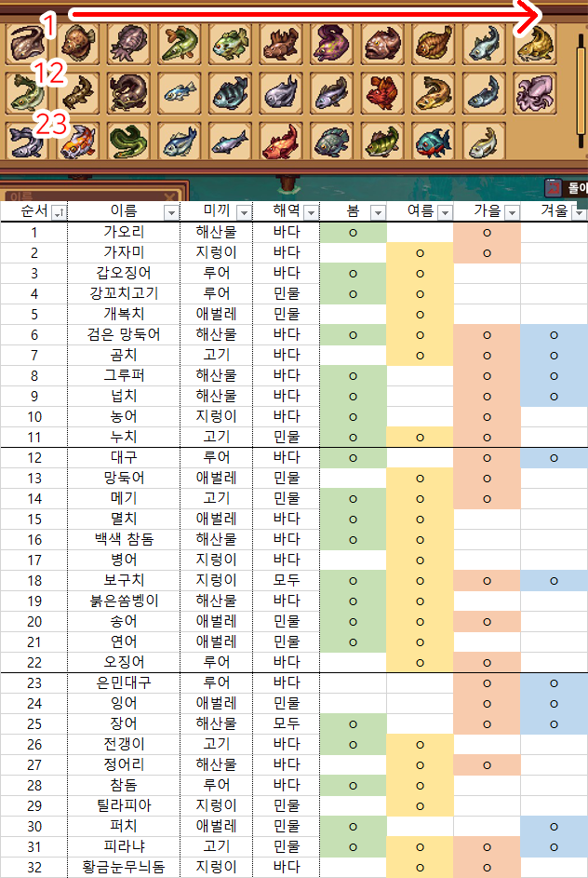Select the 겨울 mark cell in 퍼치 row
Screen dimensions: 588x878
(x=554, y=827)
